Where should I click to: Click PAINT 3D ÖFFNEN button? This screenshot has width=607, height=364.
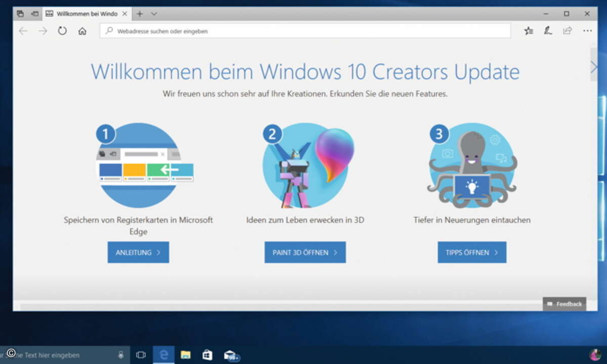[x=305, y=252]
